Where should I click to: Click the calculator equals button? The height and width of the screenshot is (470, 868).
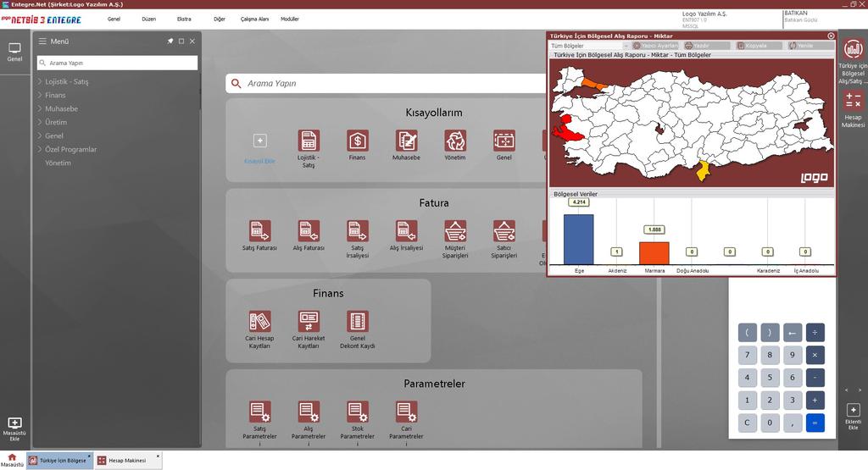pos(815,423)
